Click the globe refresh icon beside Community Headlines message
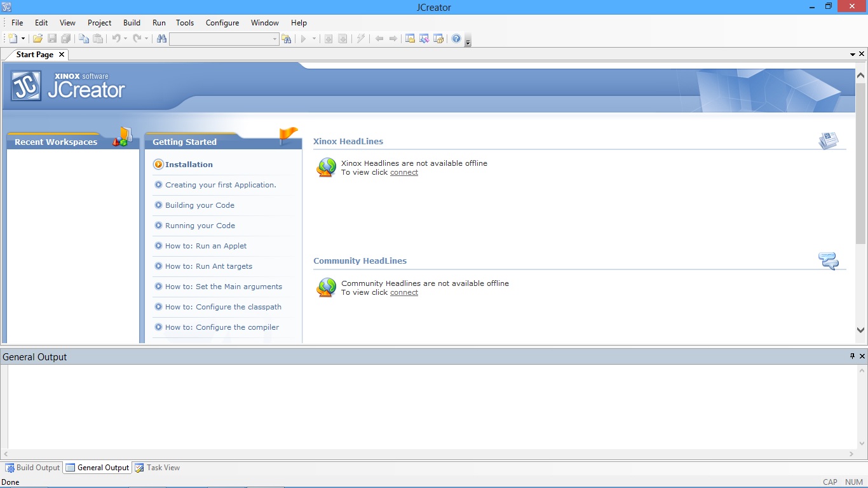This screenshot has height=488, width=868. click(326, 288)
